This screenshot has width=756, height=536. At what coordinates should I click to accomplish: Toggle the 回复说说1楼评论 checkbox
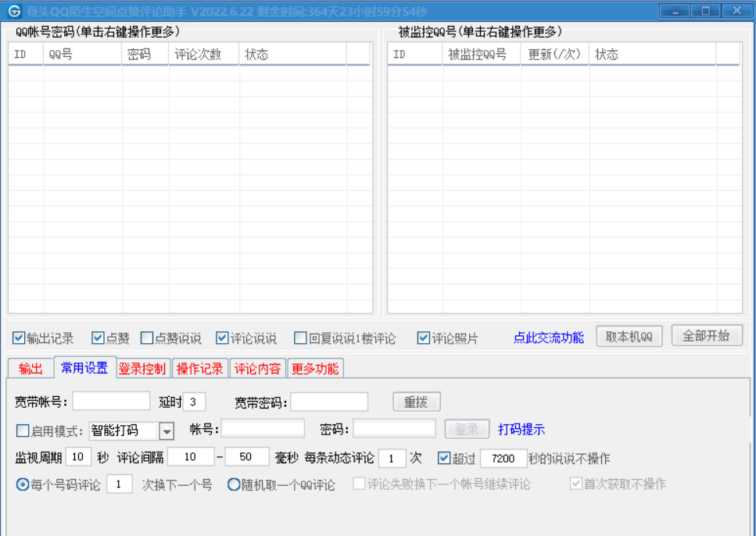[300, 338]
